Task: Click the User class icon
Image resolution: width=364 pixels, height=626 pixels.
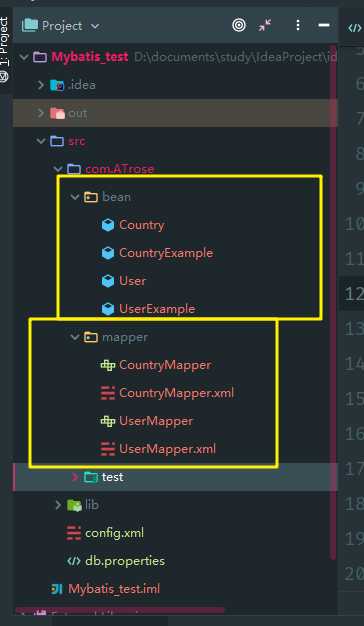Action: pyautogui.click(x=108, y=281)
